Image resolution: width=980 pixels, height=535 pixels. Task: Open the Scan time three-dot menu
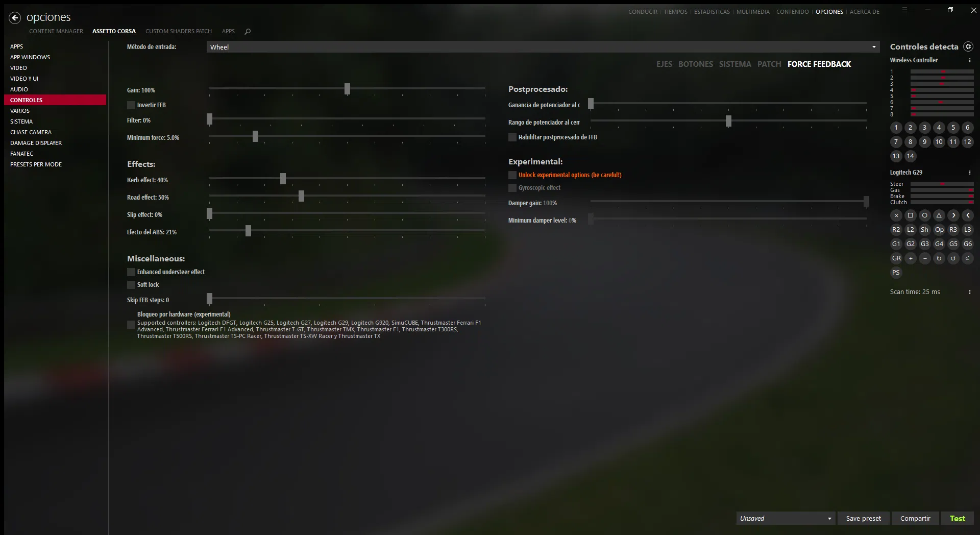pos(969,292)
